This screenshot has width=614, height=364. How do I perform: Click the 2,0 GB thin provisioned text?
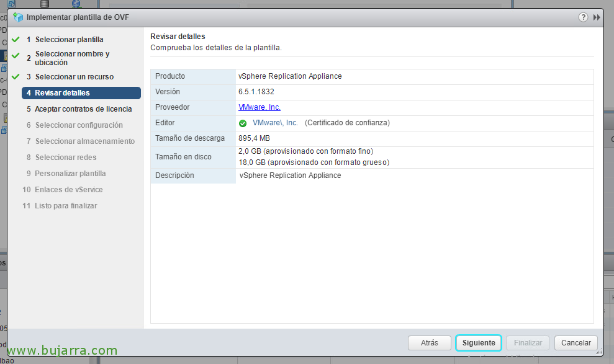click(x=306, y=151)
